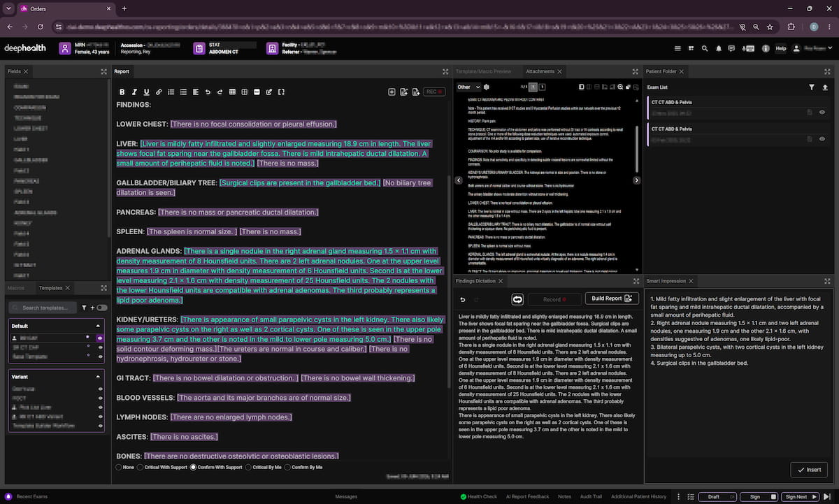Open Additional Patient History in bottom bar
The image size is (839, 504).
[x=638, y=496]
